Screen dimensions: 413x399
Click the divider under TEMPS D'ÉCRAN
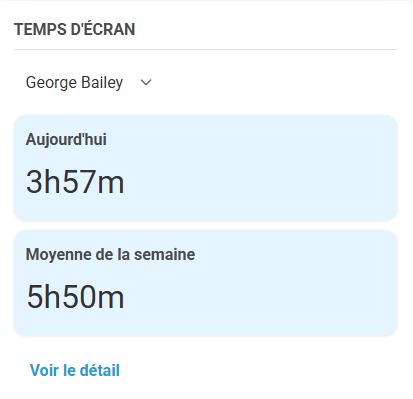[205, 49]
